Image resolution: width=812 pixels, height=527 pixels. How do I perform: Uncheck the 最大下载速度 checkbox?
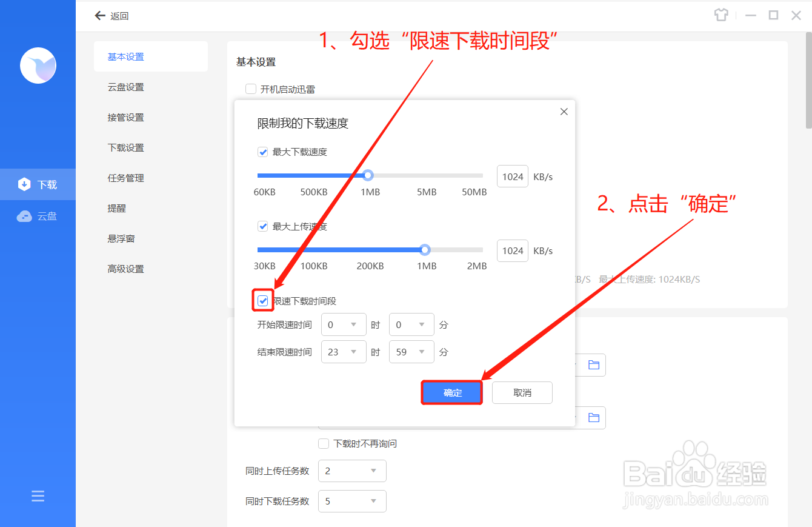(x=262, y=152)
